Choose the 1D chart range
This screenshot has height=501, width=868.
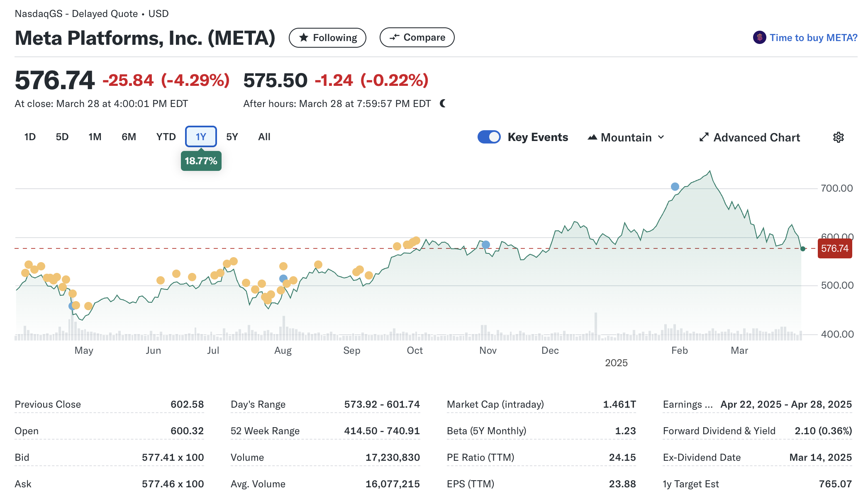click(x=30, y=137)
